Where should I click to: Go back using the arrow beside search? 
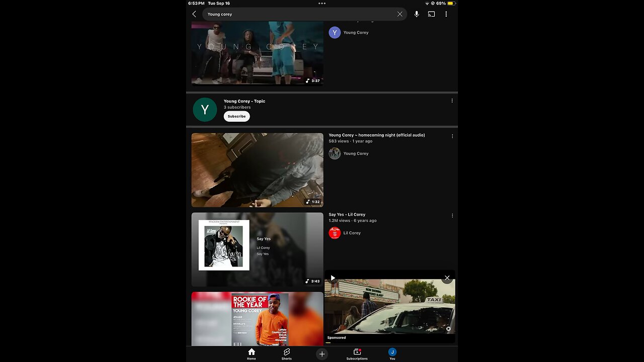[x=194, y=14]
